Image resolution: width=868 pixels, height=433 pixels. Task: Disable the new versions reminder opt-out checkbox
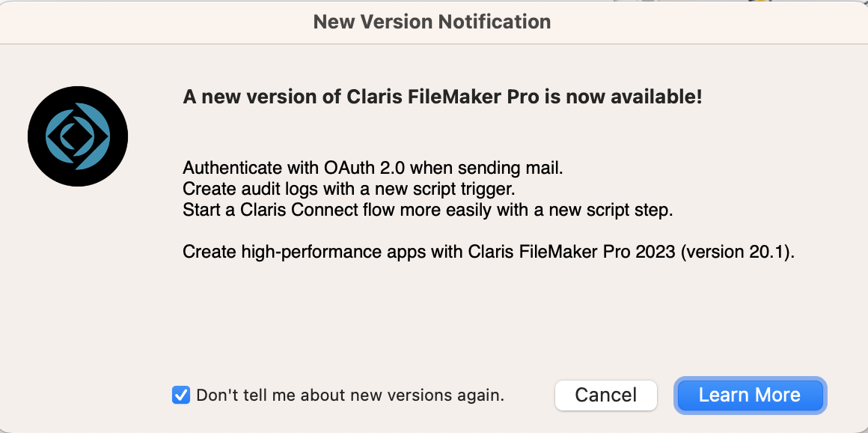181,395
